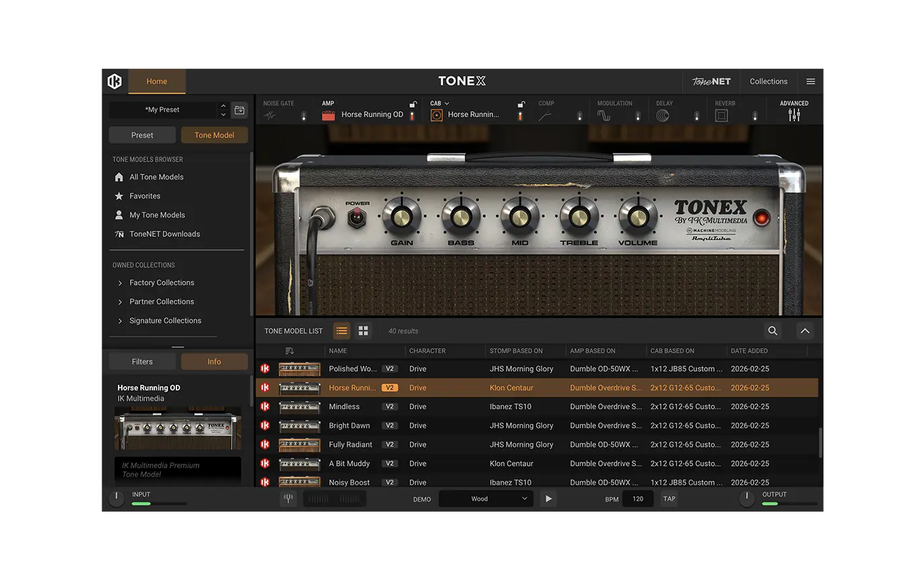The image size is (924, 579).
Task: Click the amp GAIN knob
Action: coord(401,217)
